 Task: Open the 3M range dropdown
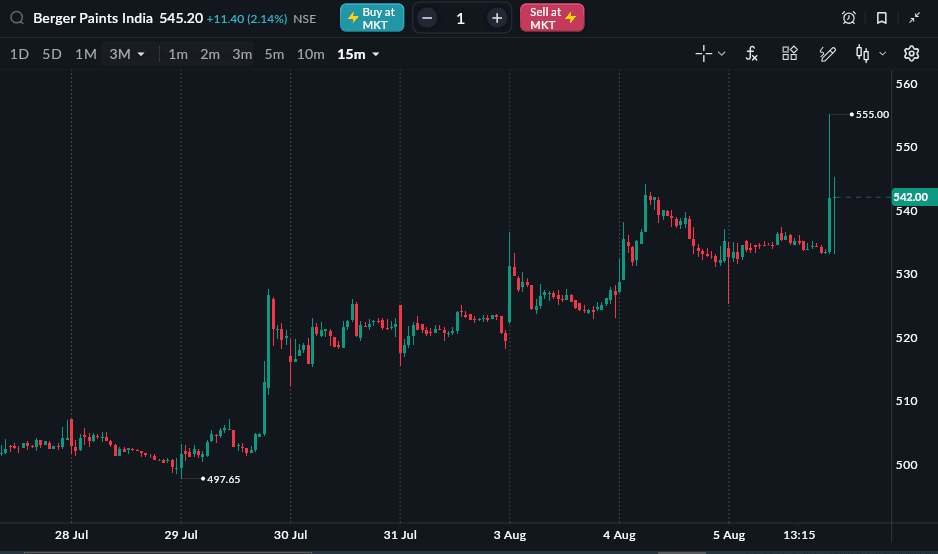pos(127,54)
